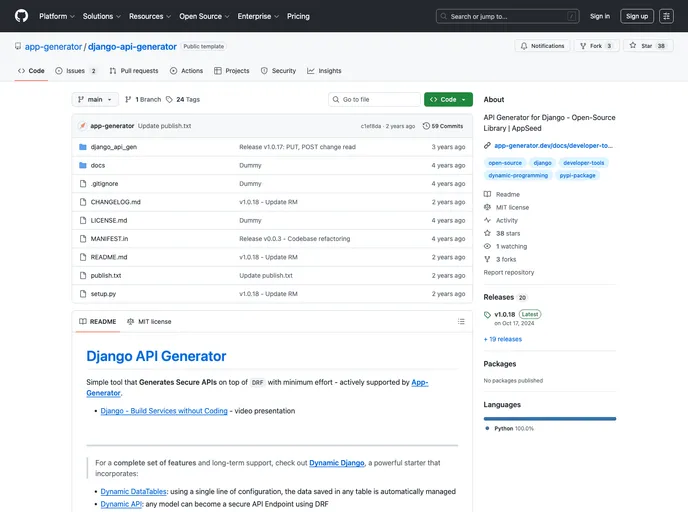Click the Activity pulse icon

coord(487,220)
